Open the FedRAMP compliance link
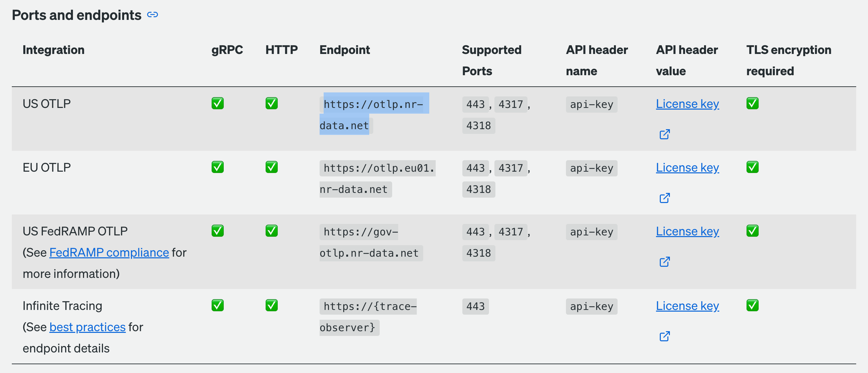This screenshot has width=868, height=373. [x=109, y=253]
